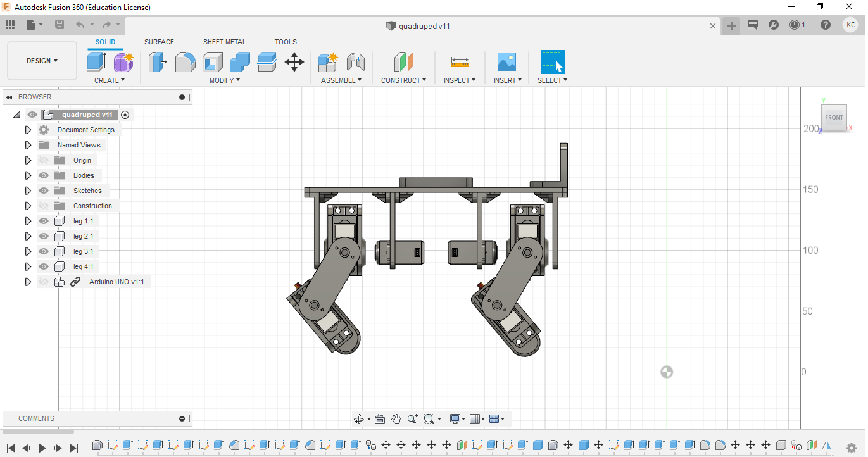
Task: Select the Measure inspect icon
Action: [460, 62]
